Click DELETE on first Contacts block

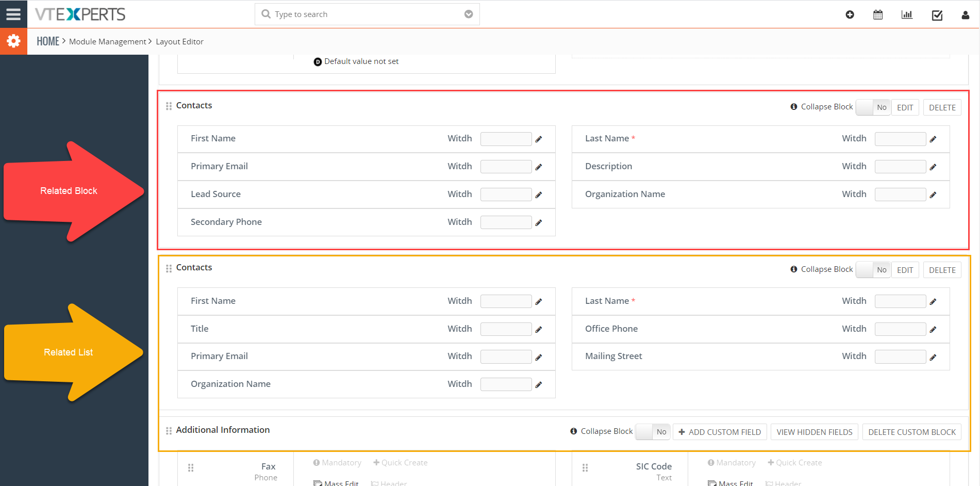pyautogui.click(x=942, y=107)
